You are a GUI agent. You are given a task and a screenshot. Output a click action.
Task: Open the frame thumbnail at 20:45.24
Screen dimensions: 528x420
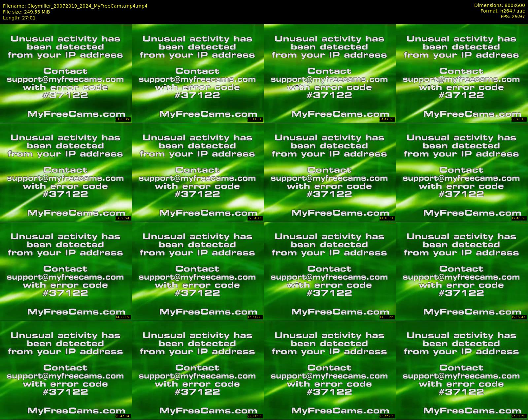(x=66, y=370)
